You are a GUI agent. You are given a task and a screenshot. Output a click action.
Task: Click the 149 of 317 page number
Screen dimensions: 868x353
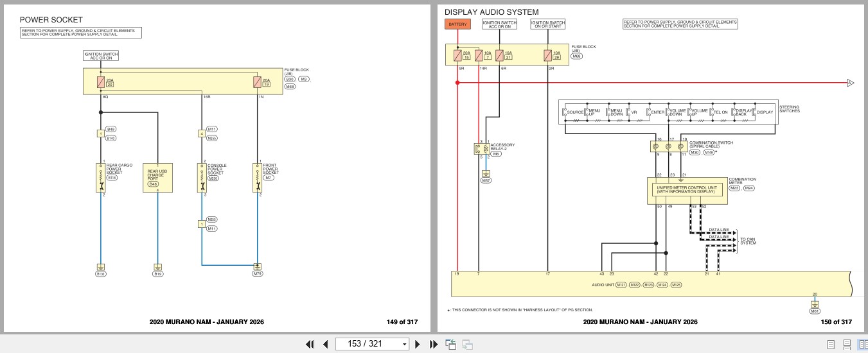401,322
